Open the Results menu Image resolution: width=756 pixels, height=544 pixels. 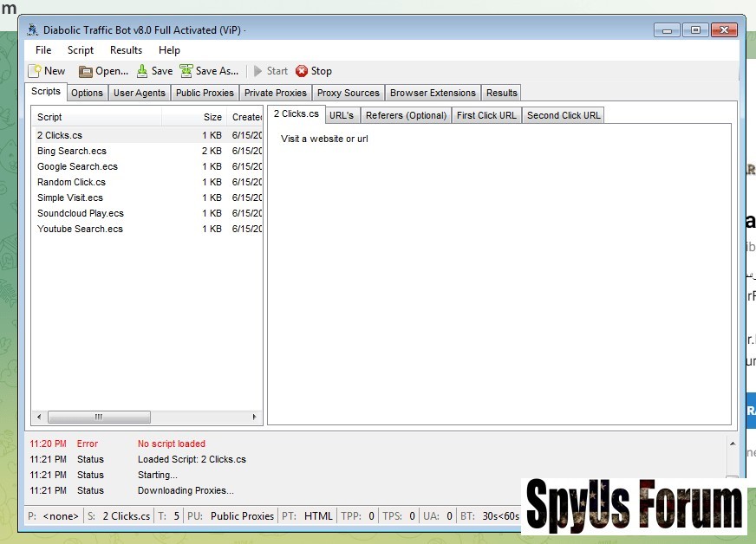127,50
